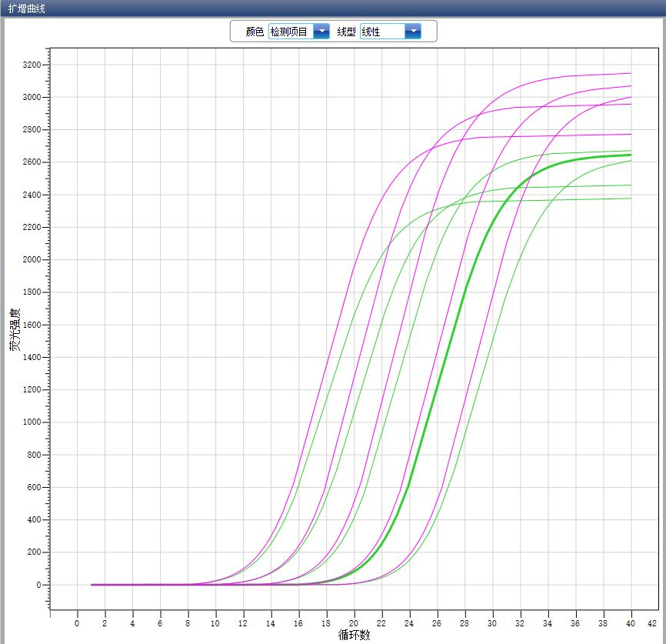The image size is (666, 644).
Task: Click the 荧光强度 y-axis title
Action: click(15, 329)
